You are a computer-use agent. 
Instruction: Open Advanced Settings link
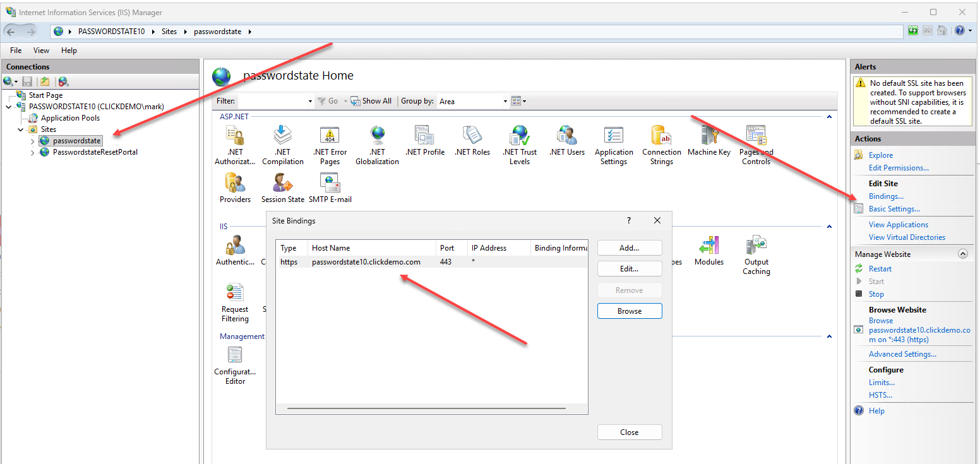[902, 354]
